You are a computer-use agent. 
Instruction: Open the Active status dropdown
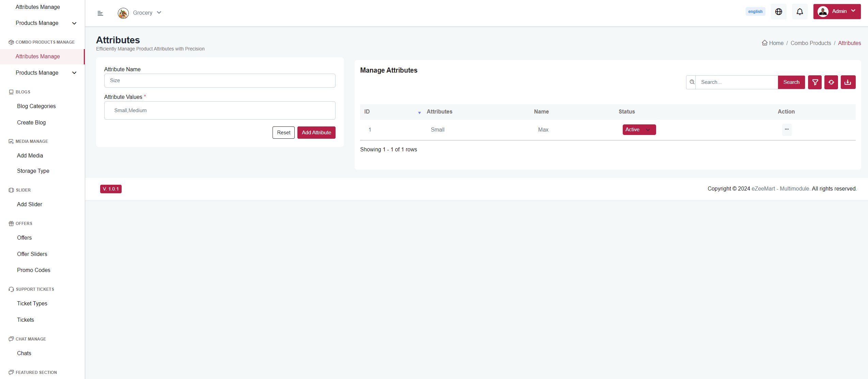(x=639, y=130)
